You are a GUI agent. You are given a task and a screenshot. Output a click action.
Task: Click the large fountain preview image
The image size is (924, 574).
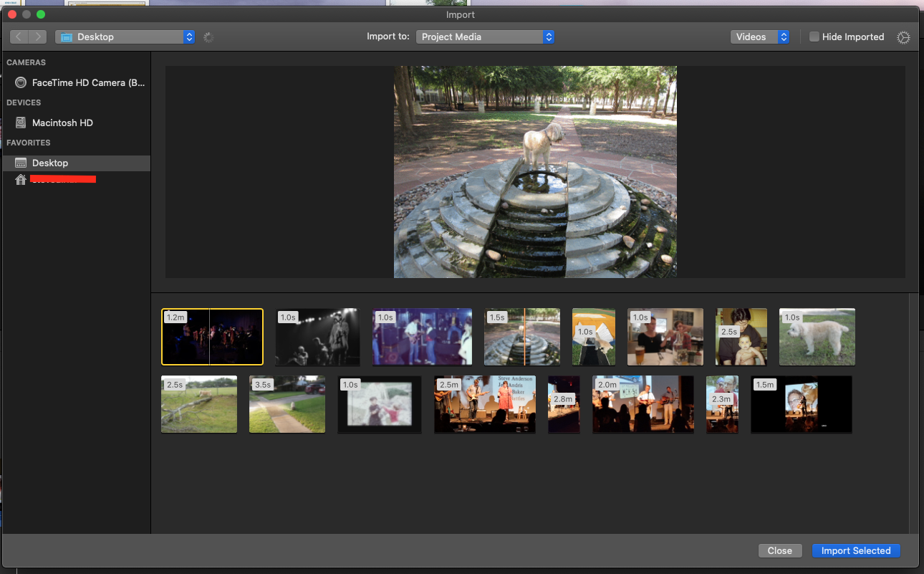(535, 172)
